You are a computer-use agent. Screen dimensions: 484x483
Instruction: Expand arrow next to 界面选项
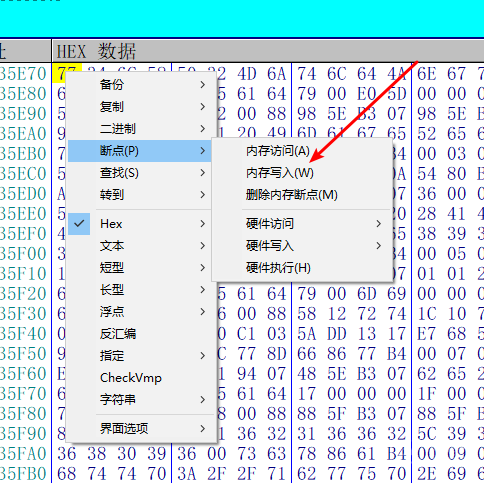pos(203,428)
